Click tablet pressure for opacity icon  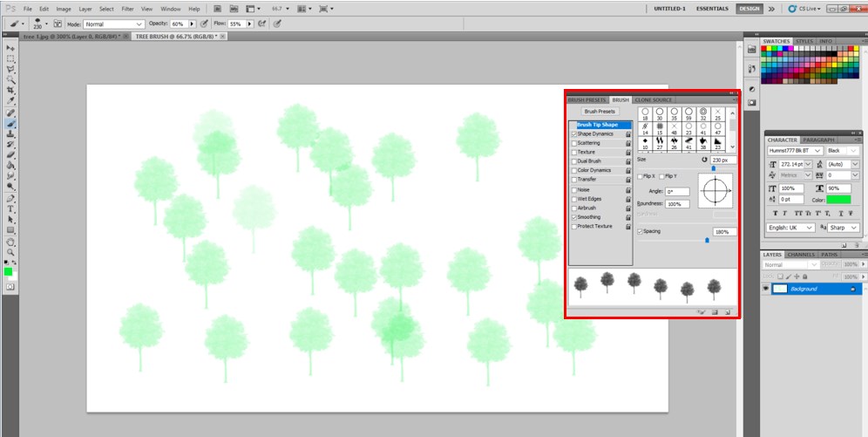[x=204, y=24]
